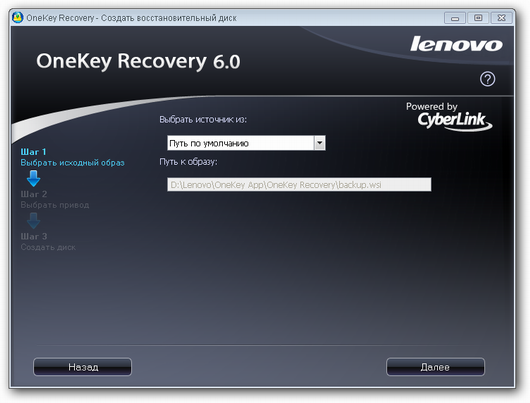
Task: Open the help question mark icon
Action: click(487, 79)
